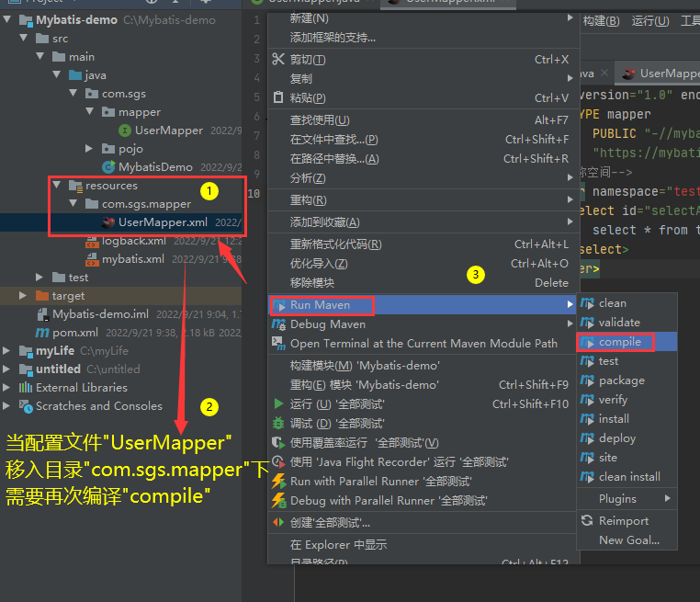This screenshot has height=602, width=700.
Task: Select UserMapper.xml in project tree
Action: [163, 222]
